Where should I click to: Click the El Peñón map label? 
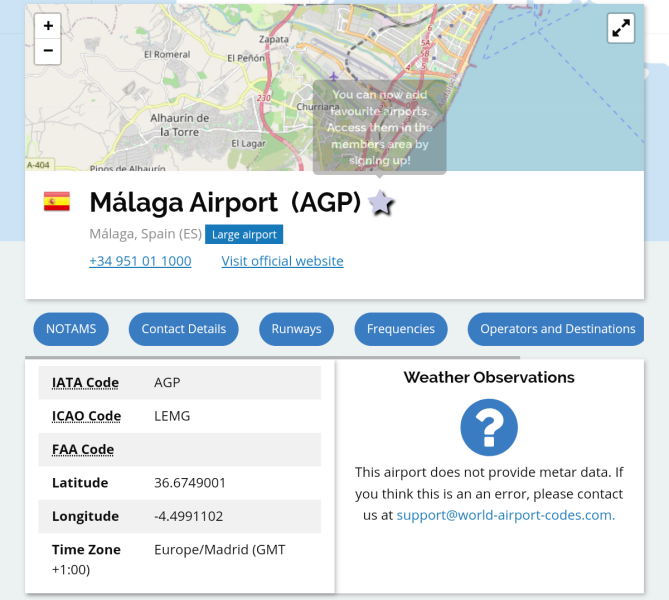click(x=246, y=58)
